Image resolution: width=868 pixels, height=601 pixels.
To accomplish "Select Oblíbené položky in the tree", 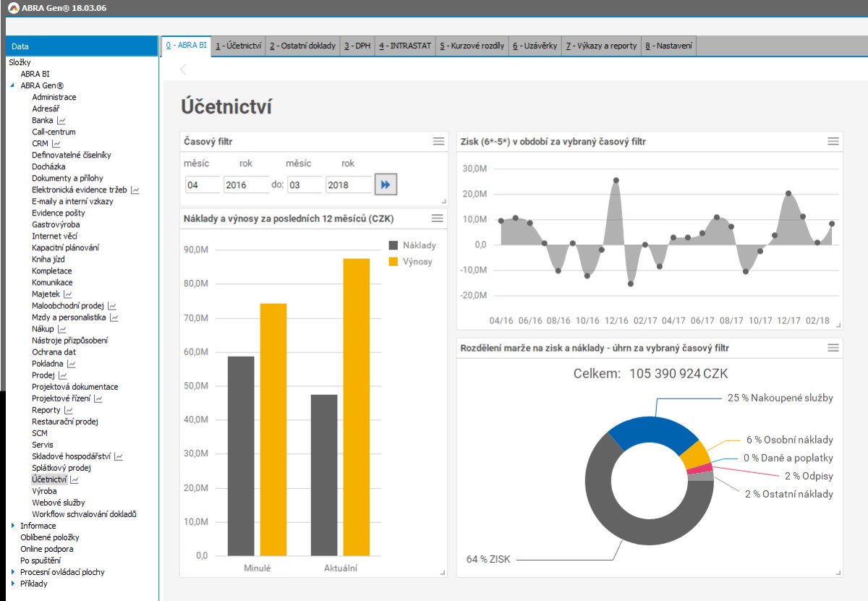I will [x=50, y=537].
